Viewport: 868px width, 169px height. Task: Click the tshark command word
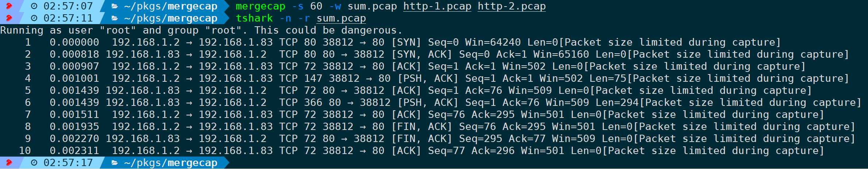[254, 19]
